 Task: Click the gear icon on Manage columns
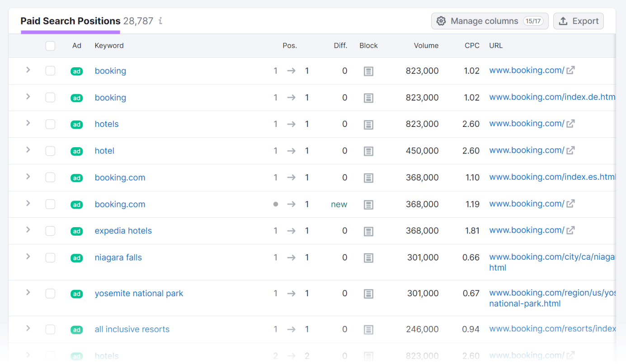click(441, 20)
